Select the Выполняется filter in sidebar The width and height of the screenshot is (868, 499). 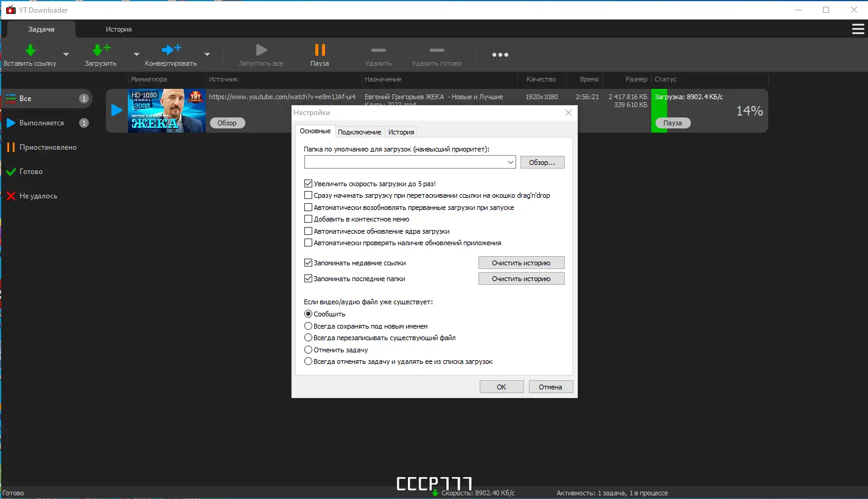pos(46,123)
